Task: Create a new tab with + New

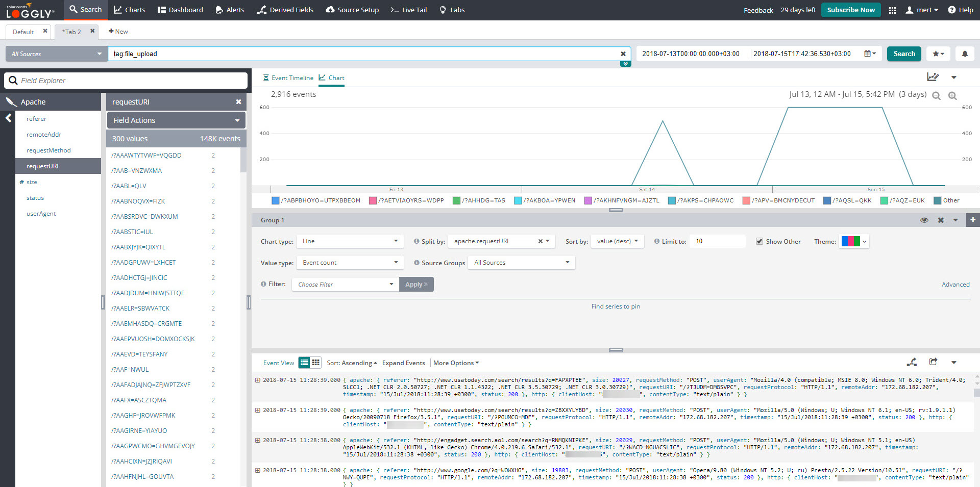Action: pyautogui.click(x=118, y=31)
